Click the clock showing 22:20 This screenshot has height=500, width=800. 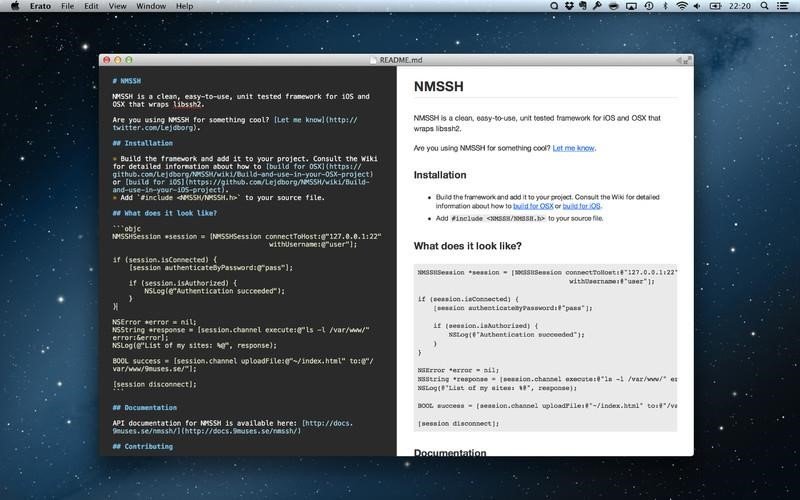(x=740, y=6)
